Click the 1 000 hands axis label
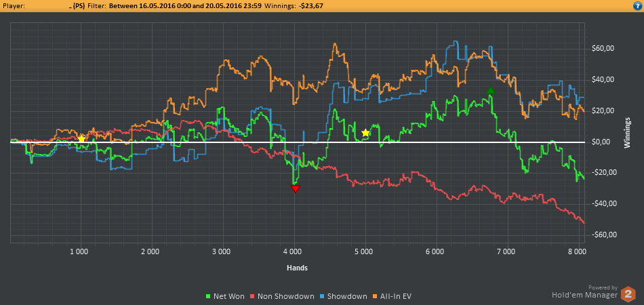The image size is (644, 305). tap(79, 250)
